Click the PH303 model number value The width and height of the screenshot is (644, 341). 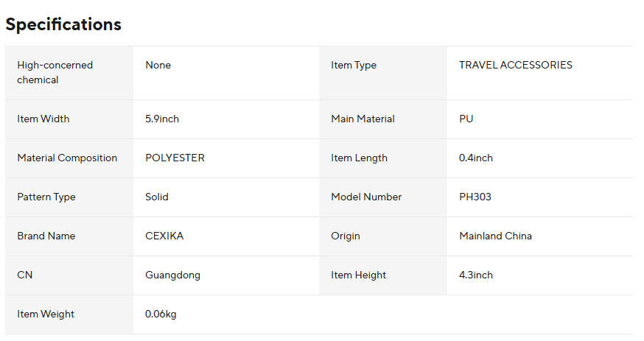coord(475,197)
